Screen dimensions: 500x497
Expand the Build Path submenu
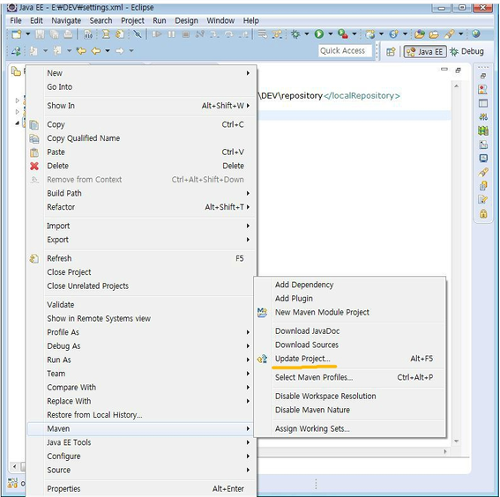tap(248, 193)
